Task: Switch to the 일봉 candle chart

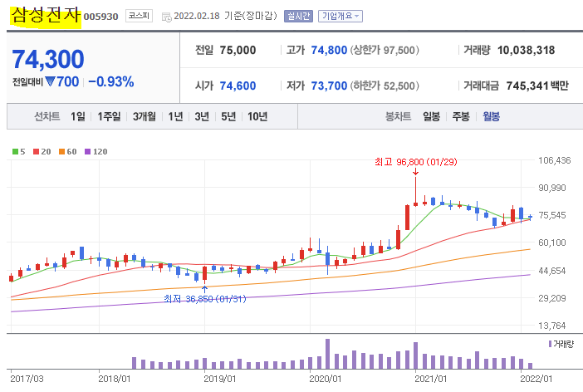Action: (x=431, y=117)
